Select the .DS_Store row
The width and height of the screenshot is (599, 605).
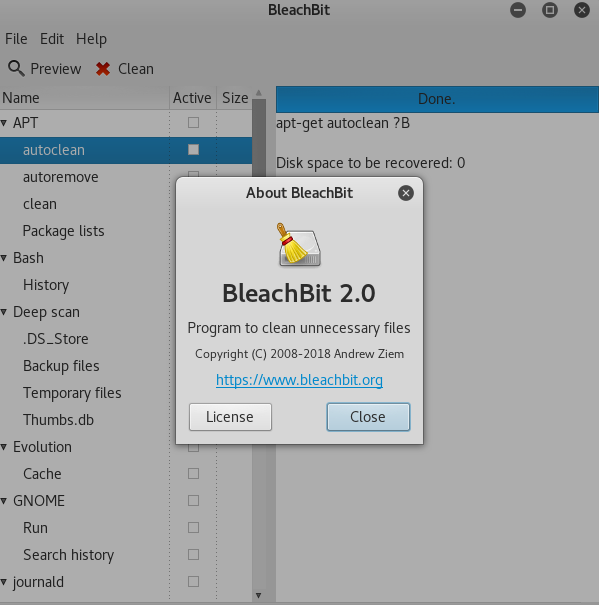pyautogui.click(x=56, y=339)
